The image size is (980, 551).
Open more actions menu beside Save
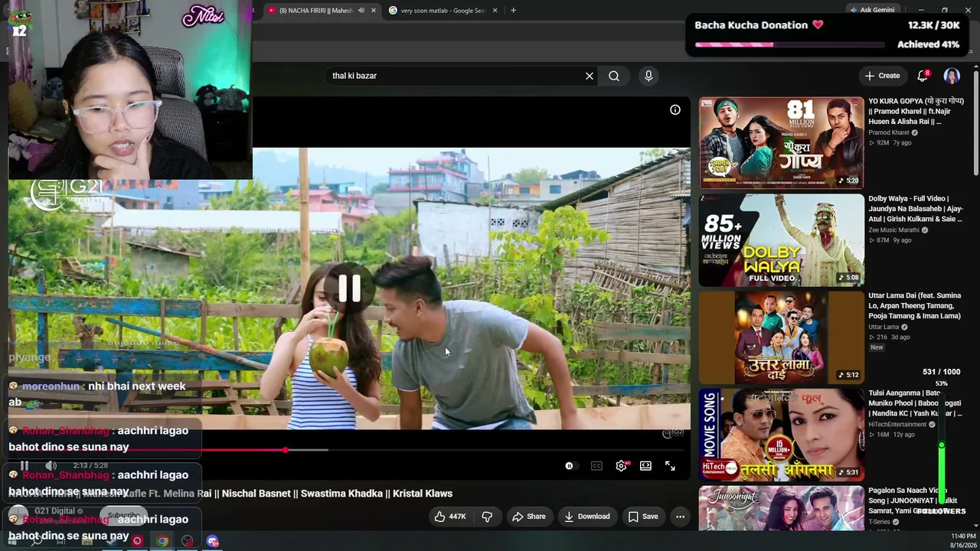[680, 517]
